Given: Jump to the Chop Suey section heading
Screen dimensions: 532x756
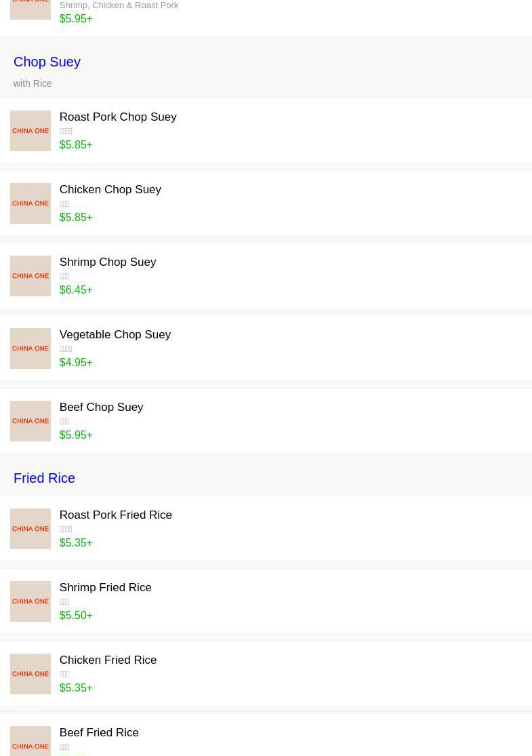Looking at the screenshot, I should (47, 62).
